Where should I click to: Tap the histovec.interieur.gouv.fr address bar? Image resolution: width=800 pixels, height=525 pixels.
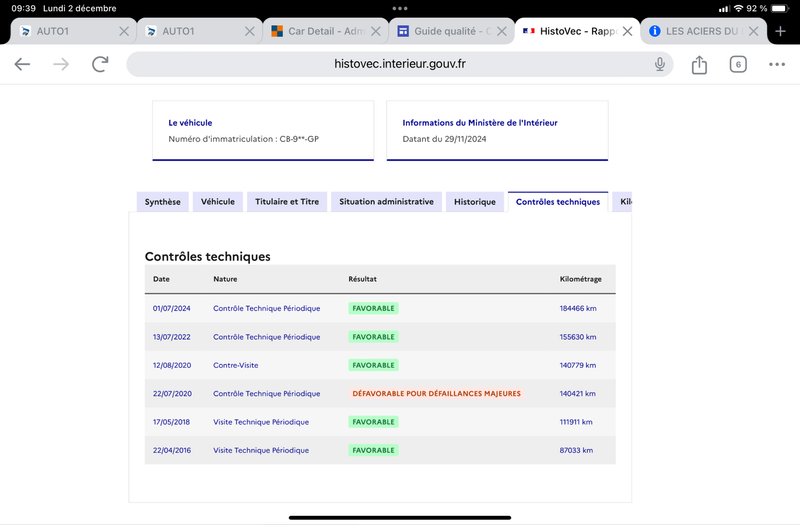[399, 64]
